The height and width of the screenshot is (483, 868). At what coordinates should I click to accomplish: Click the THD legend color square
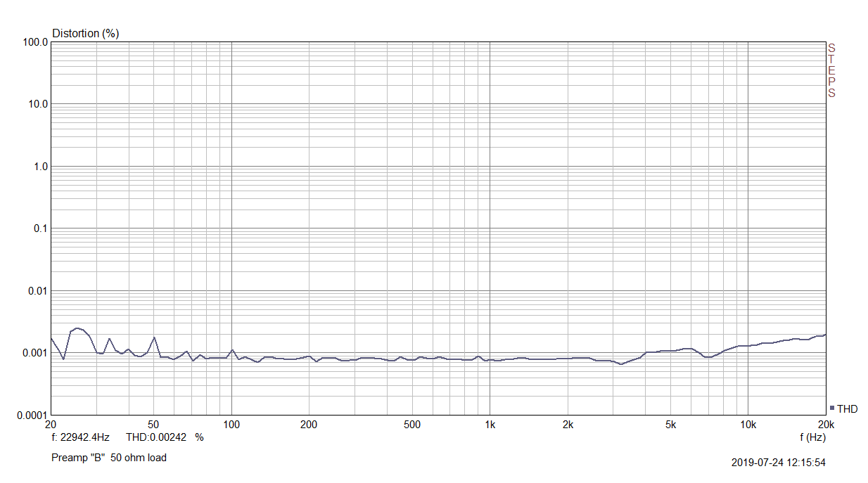tap(832, 408)
